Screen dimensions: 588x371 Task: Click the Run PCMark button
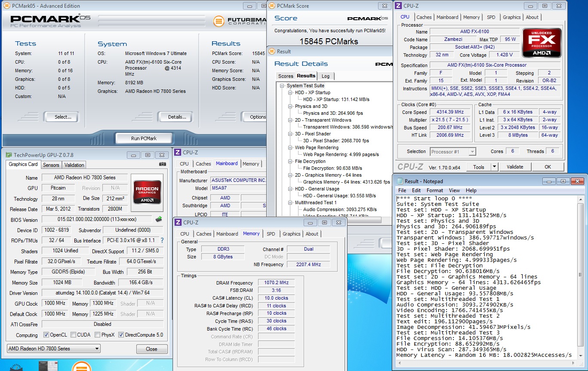[x=144, y=138]
